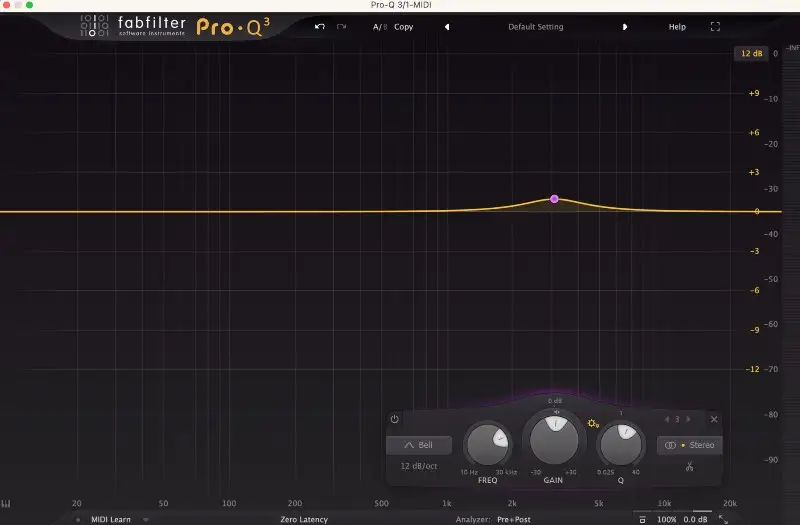Image resolution: width=800 pixels, height=525 pixels.
Task: Go to next preset with right arrow
Action: [625, 27]
